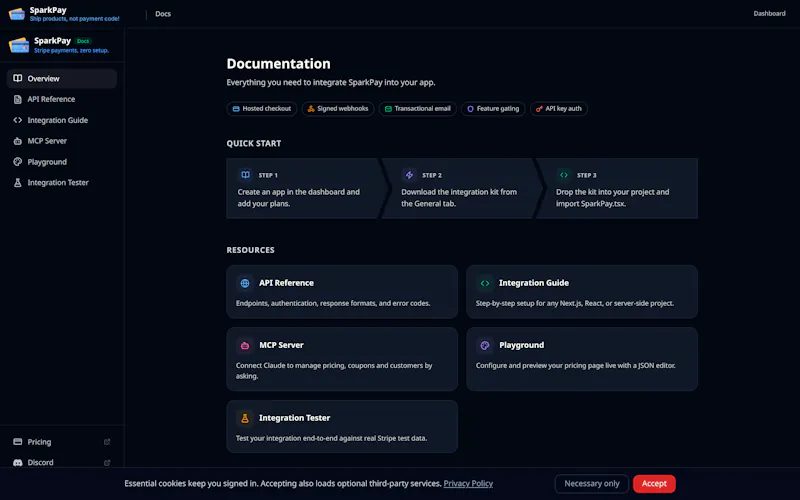Click the envelope icon in the Transactional email chip

[388, 109]
